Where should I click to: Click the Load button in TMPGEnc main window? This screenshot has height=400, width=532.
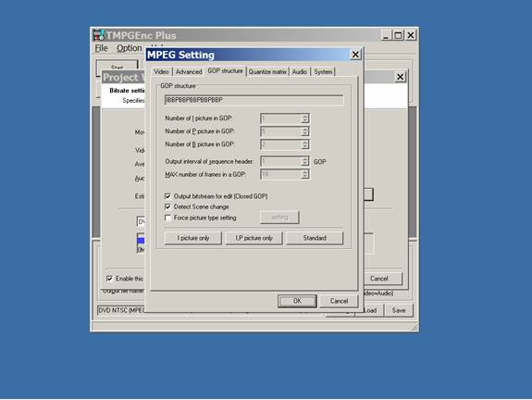[370, 310]
